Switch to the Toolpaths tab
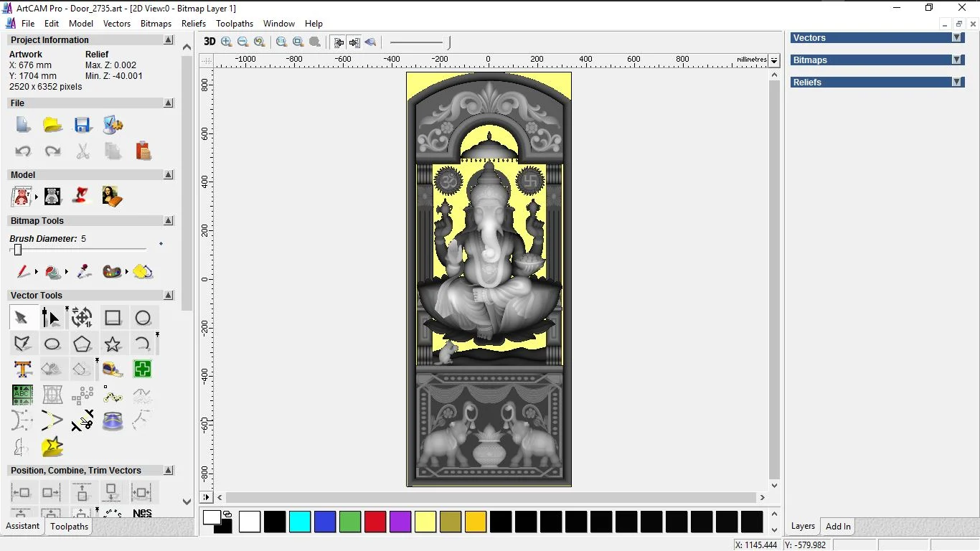The image size is (980, 551). point(69,527)
